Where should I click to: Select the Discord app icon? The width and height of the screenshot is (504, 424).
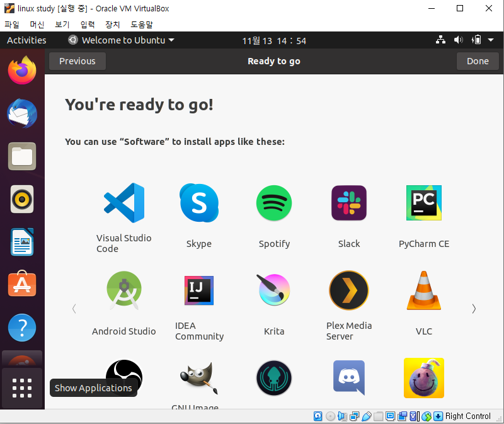349,377
